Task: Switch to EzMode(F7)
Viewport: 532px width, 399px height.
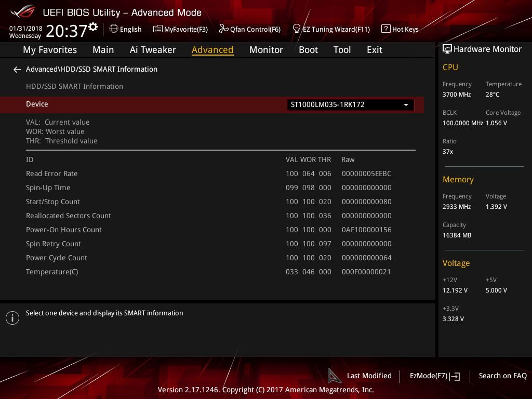Action: tap(434, 376)
